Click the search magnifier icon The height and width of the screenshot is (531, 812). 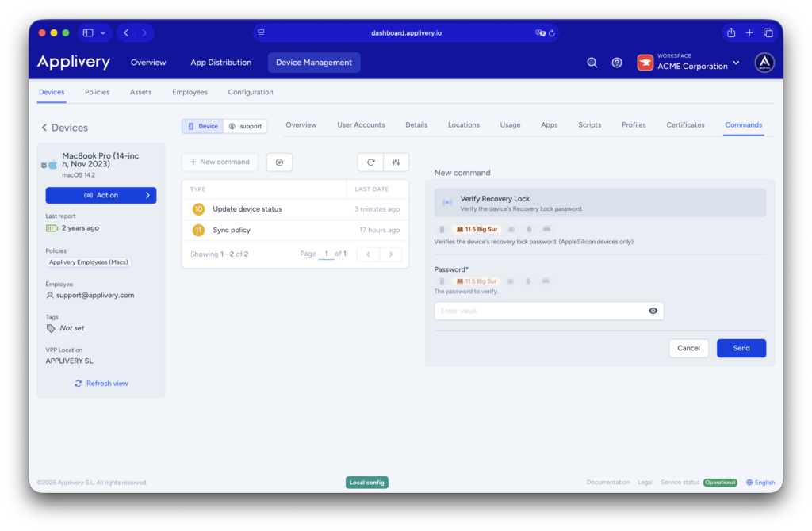tap(592, 63)
